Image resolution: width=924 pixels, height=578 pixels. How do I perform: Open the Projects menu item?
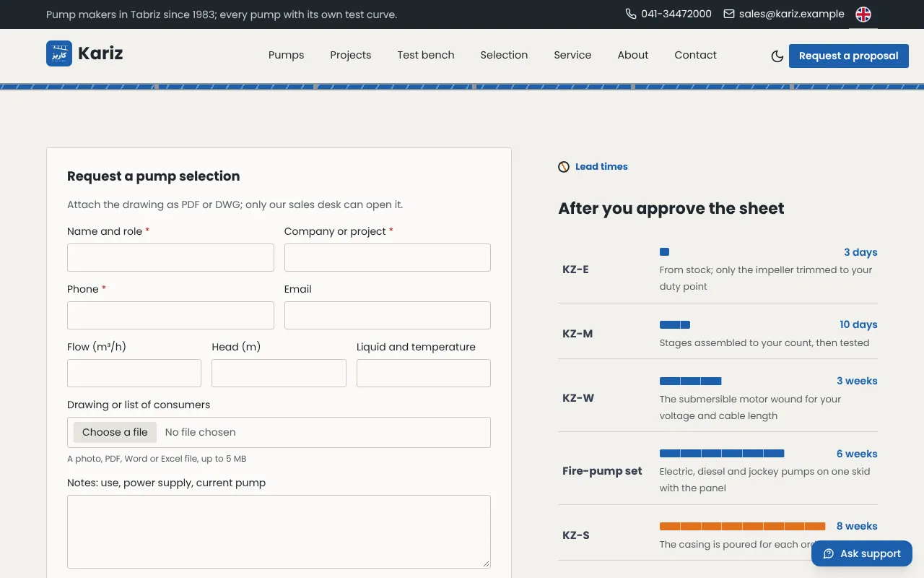[351, 55]
